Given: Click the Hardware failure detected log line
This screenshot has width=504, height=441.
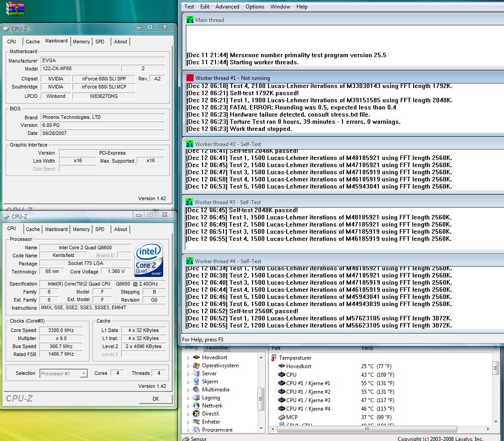Looking at the screenshot, I should [278, 114].
